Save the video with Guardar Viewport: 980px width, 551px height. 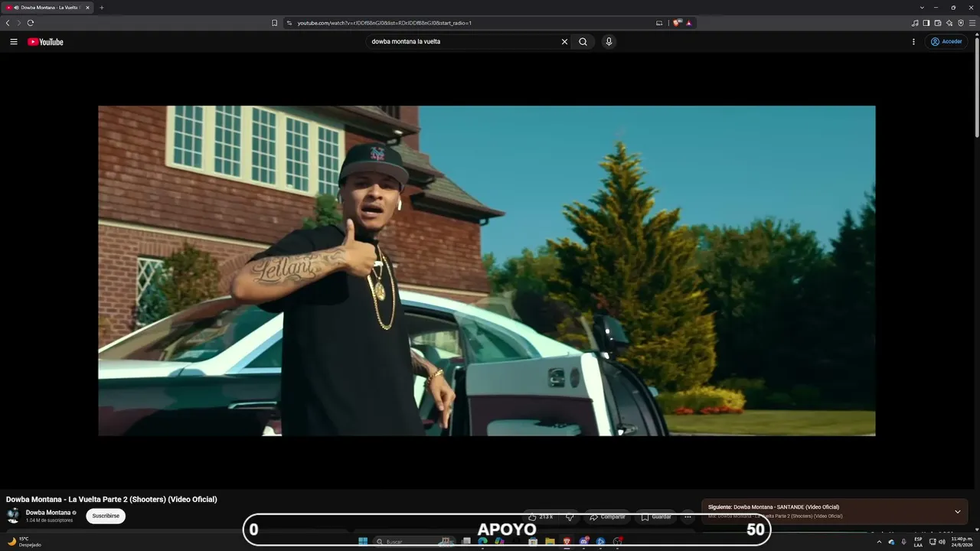[655, 517]
